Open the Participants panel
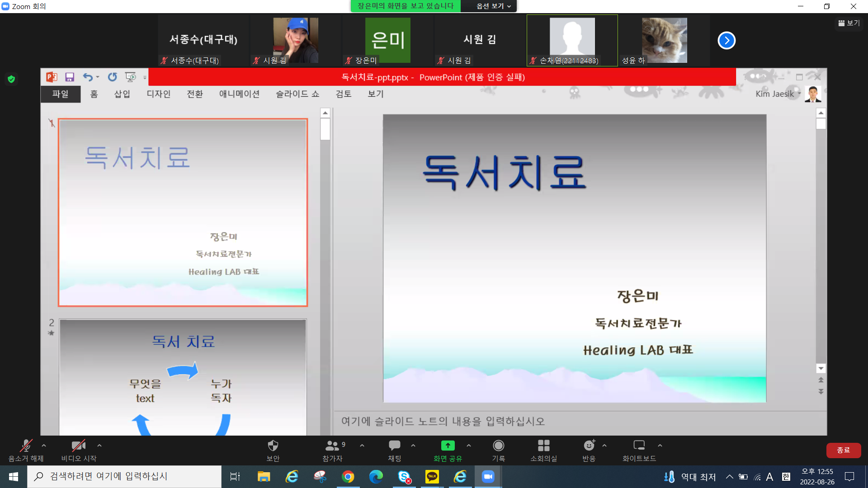 pos(332,446)
